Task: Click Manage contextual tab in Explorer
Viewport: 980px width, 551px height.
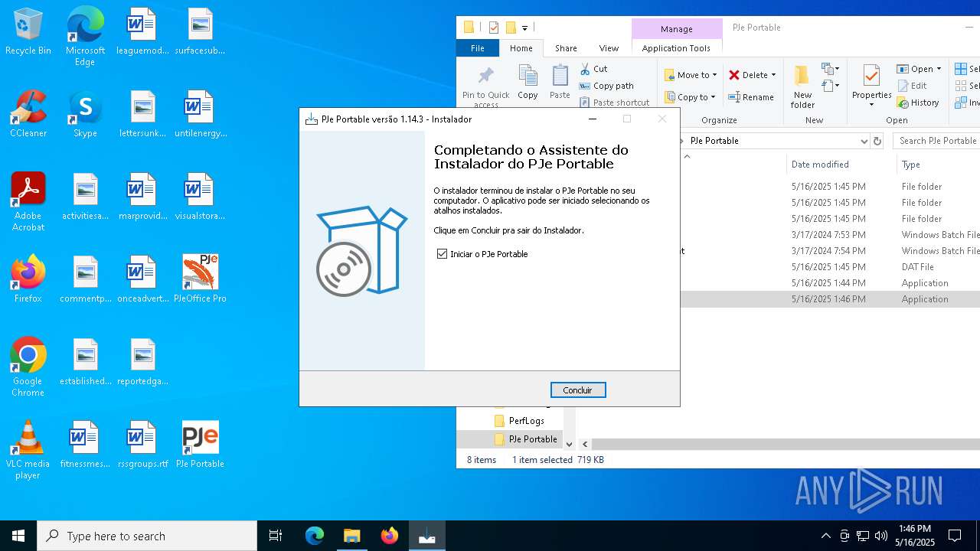Action: click(x=676, y=29)
